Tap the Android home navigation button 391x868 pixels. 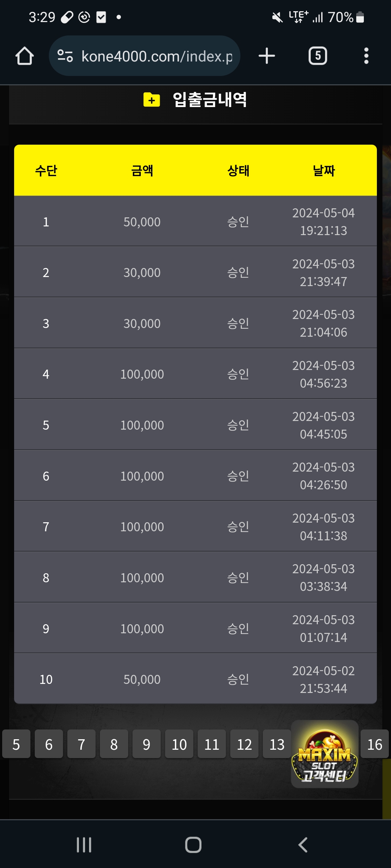click(193, 845)
